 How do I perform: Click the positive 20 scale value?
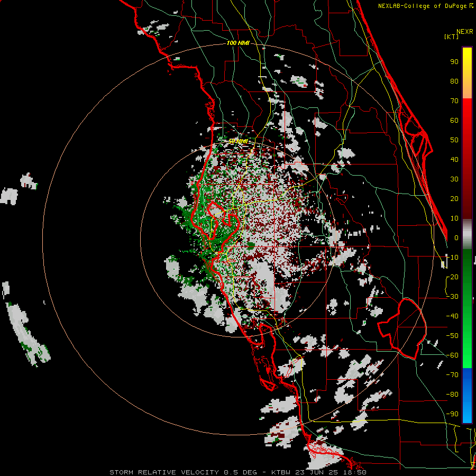(x=454, y=198)
